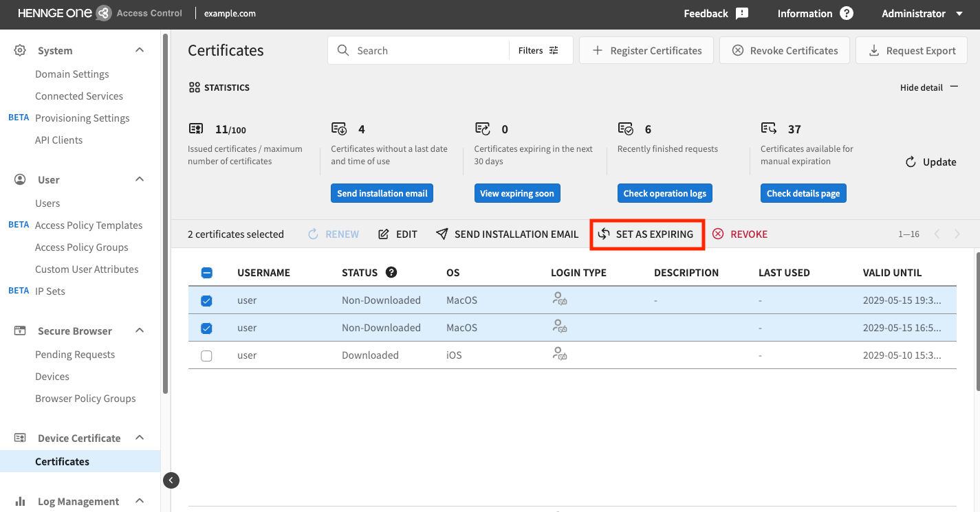Image resolution: width=980 pixels, height=512 pixels.
Task: Click the Filters sliders icon
Action: click(x=554, y=50)
